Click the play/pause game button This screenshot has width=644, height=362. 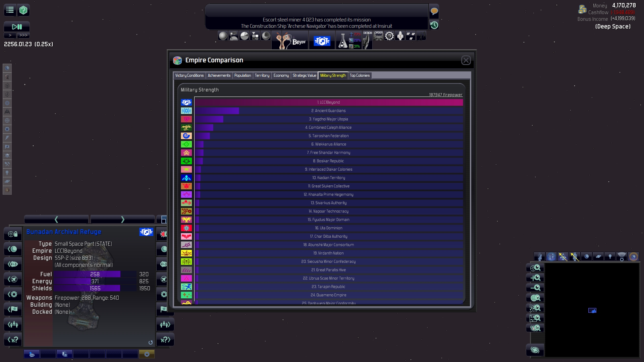pyautogui.click(x=17, y=27)
